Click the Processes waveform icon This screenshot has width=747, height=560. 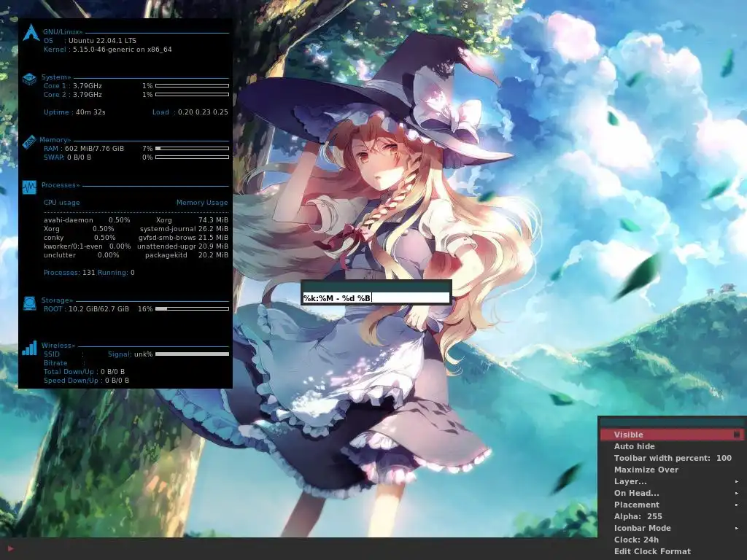(29, 187)
